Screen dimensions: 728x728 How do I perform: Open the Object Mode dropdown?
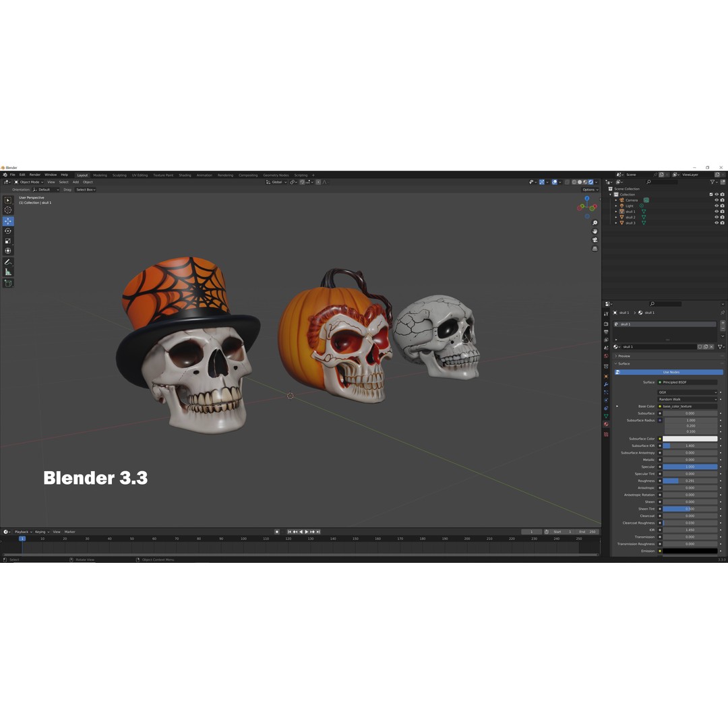tap(29, 182)
